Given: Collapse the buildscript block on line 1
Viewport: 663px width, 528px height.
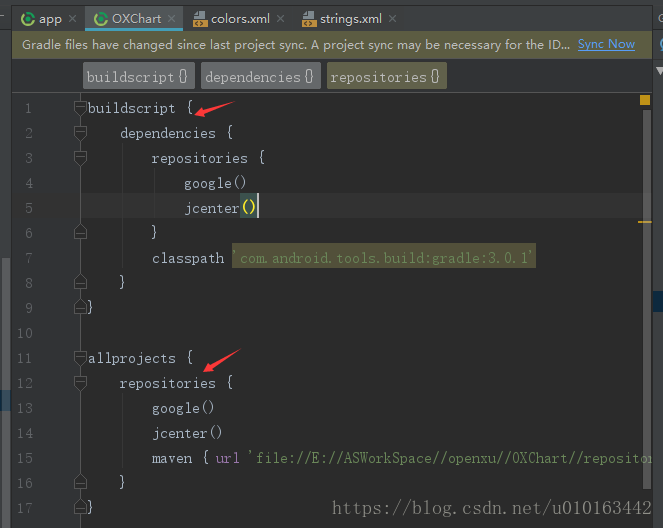Looking at the screenshot, I should (x=80, y=108).
